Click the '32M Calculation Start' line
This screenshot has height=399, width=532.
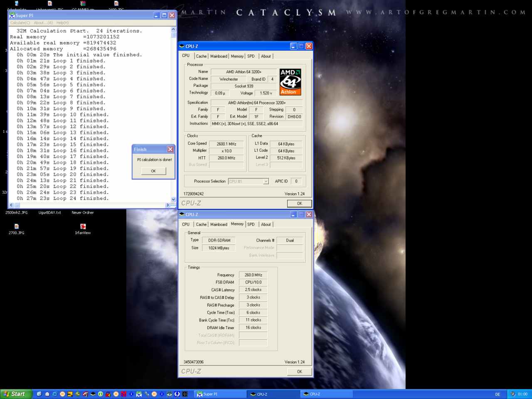[x=79, y=31]
